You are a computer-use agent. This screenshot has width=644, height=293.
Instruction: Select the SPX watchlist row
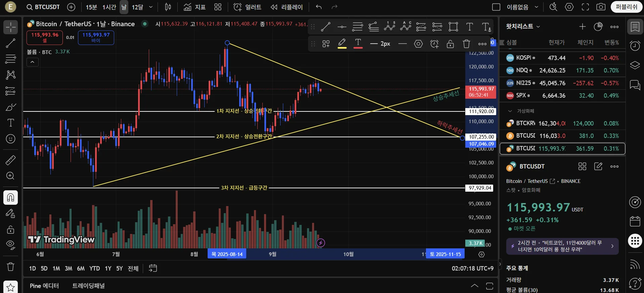click(x=563, y=96)
